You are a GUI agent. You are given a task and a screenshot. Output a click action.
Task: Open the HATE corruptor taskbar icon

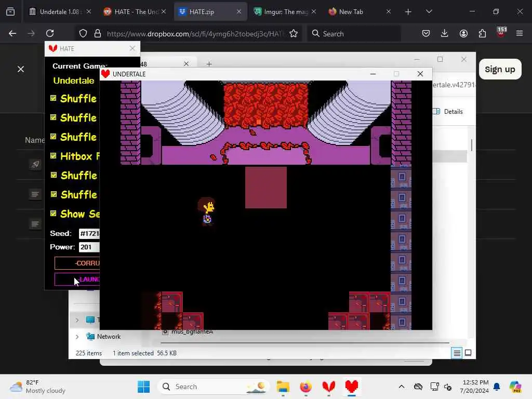click(x=328, y=387)
